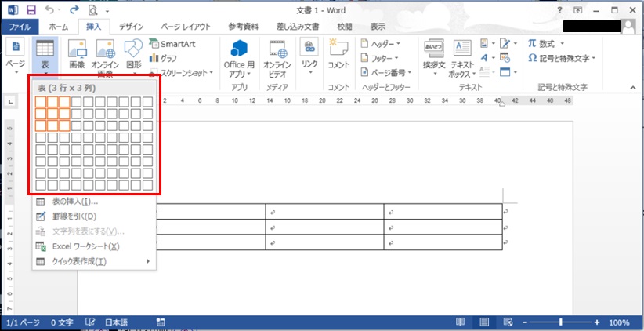Choose 罫線を引く(D) menu item
644x331 pixels.
[x=94, y=216]
